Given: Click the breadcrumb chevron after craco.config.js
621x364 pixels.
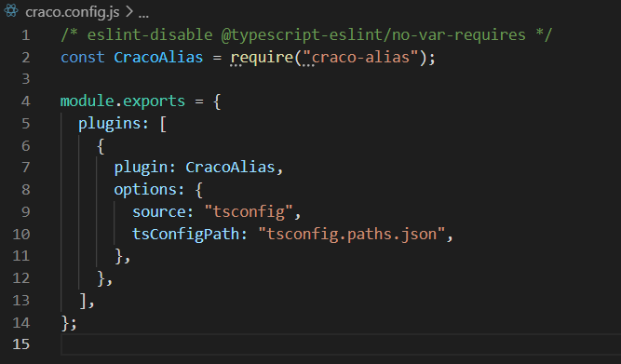Looking at the screenshot, I should (128, 11).
